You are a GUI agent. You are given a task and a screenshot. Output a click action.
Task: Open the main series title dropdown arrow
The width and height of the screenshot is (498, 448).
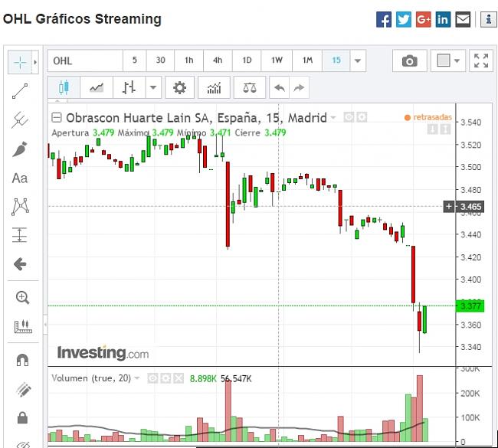[x=333, y=118]
